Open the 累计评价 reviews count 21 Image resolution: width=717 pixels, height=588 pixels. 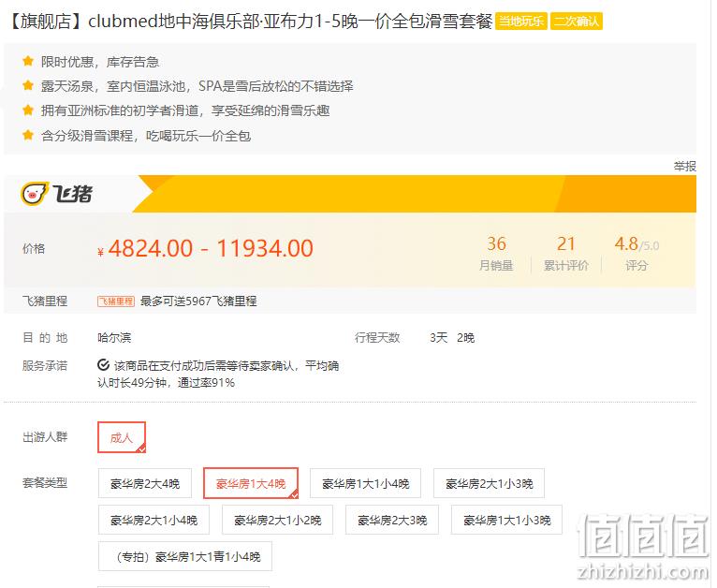pos(565,244)
